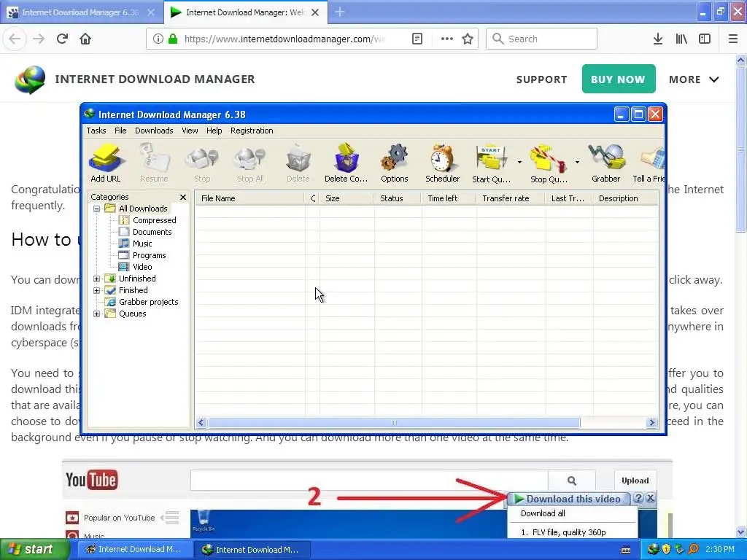The height and width of the screenshot is (560, 747).
Task: Open the Help menu in IDM
Action: pos(214,131)
